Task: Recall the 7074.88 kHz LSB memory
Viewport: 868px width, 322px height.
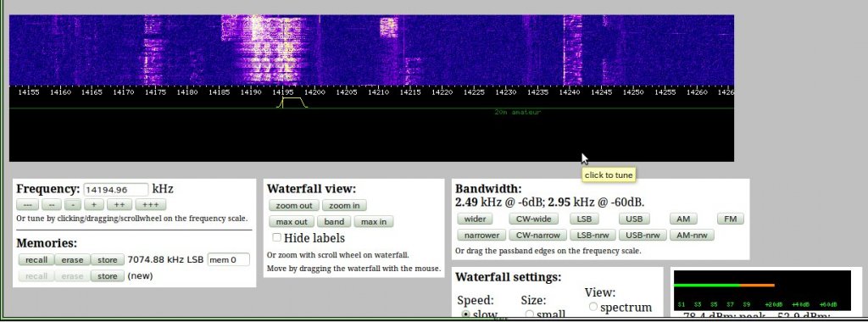Action: 36,260
